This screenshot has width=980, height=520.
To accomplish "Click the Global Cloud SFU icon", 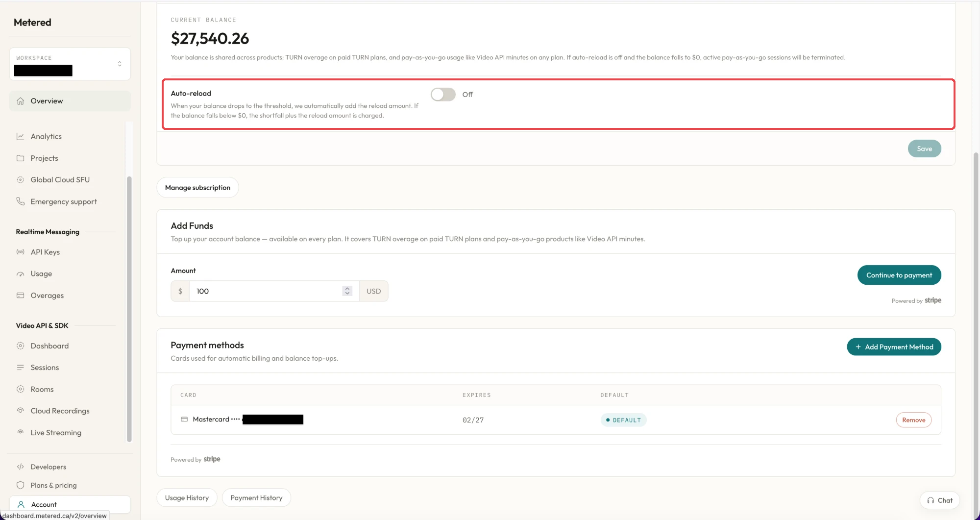I will [x=20, y=180].
